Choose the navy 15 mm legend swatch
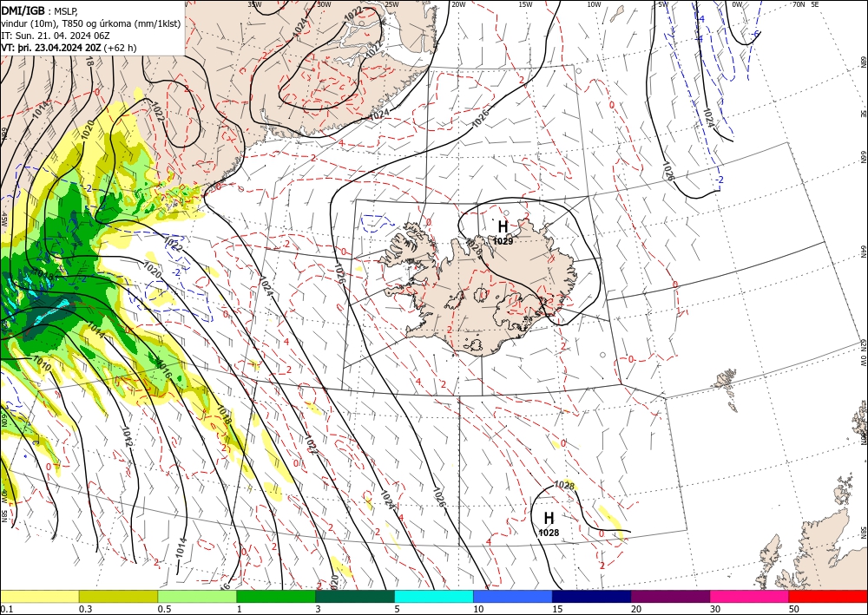 point(592,596)
